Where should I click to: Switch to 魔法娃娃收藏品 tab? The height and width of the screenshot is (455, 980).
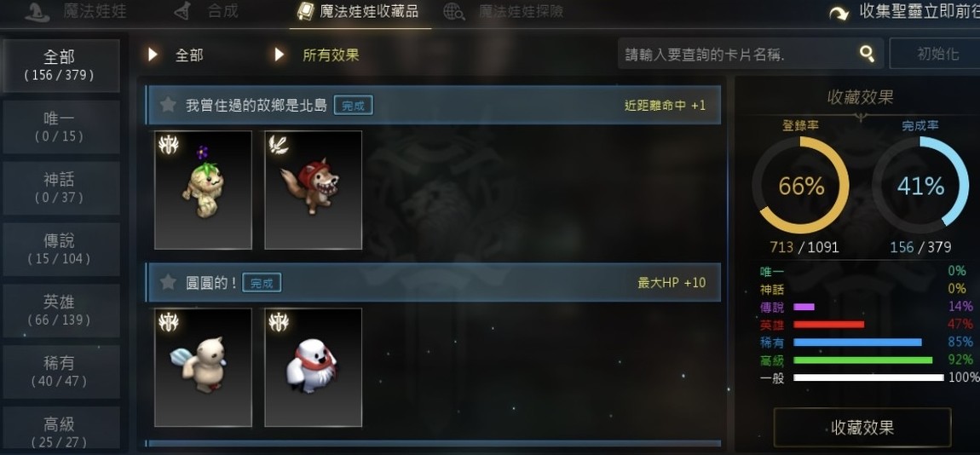[360, 13]
